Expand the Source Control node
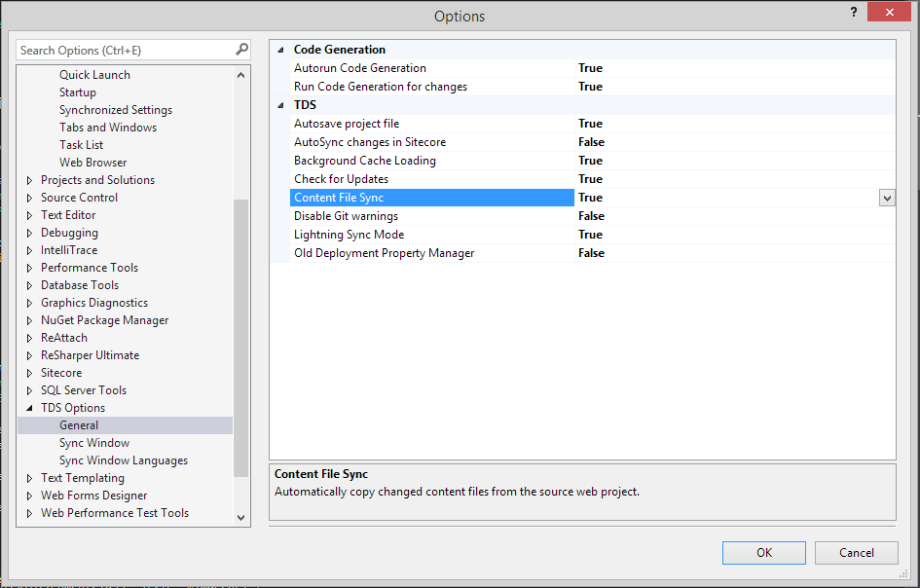Screen dimensions: 920x588 (x=29, y=197)
